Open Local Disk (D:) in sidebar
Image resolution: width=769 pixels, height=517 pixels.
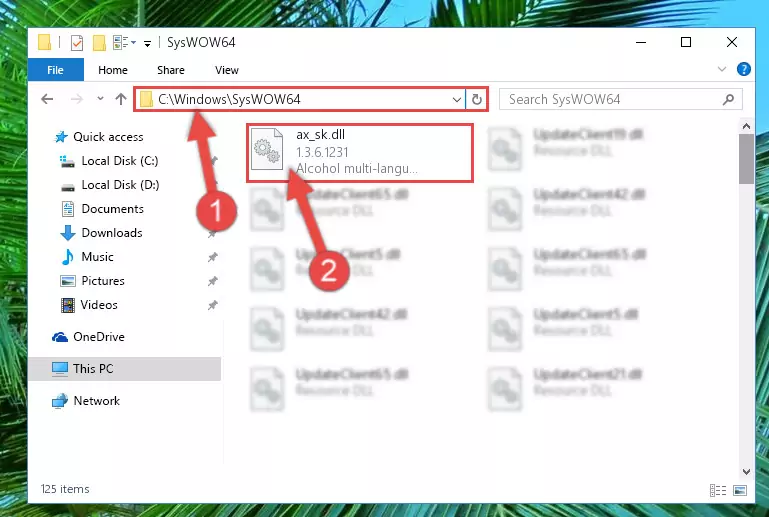coord(120,185)
